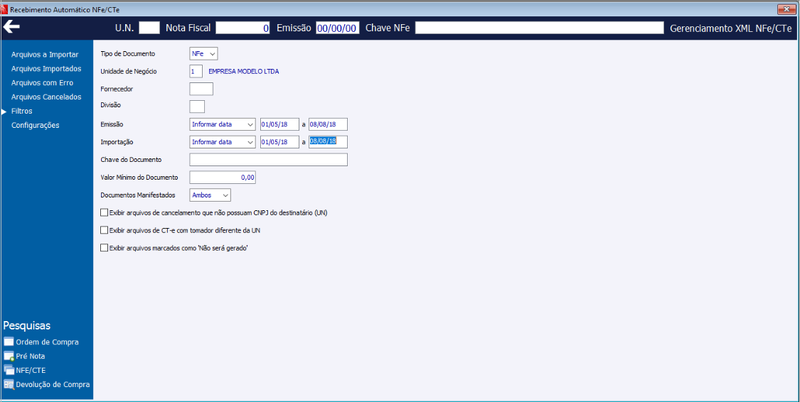The height and width of the screenshot is (402, 800).
Task: Click the white back arrow icon
Action: coord(11,27)
